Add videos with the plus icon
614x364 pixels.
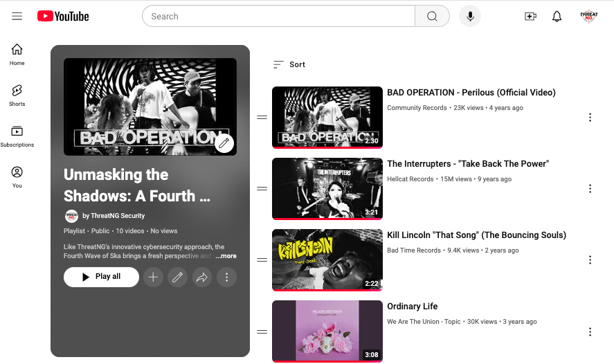153,277
